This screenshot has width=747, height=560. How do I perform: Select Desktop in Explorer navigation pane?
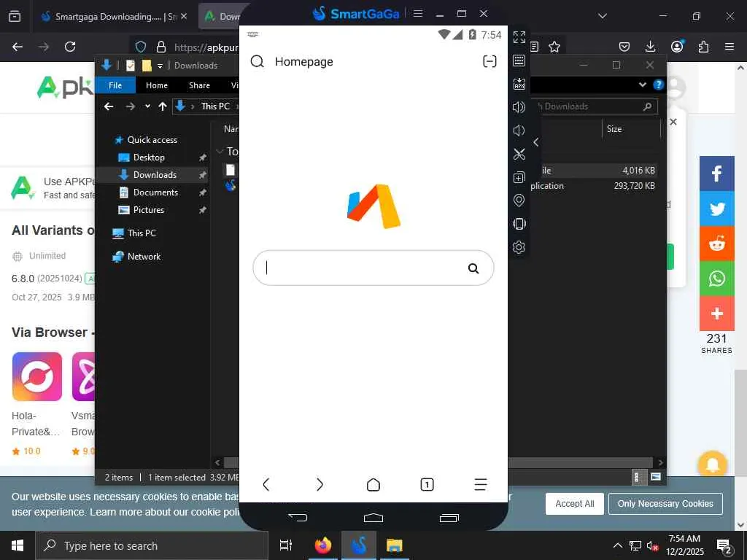tap(149, 157)
